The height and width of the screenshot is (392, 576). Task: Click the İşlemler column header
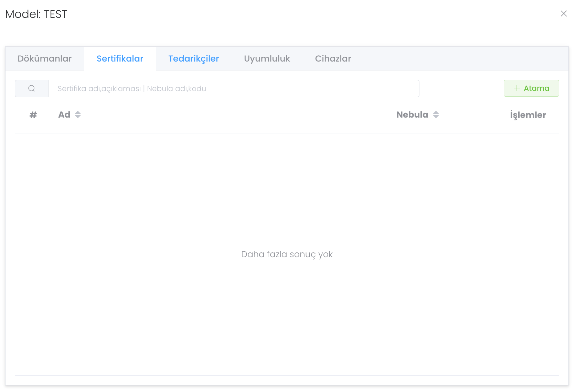pyautogui.click(x=528, y=115)
